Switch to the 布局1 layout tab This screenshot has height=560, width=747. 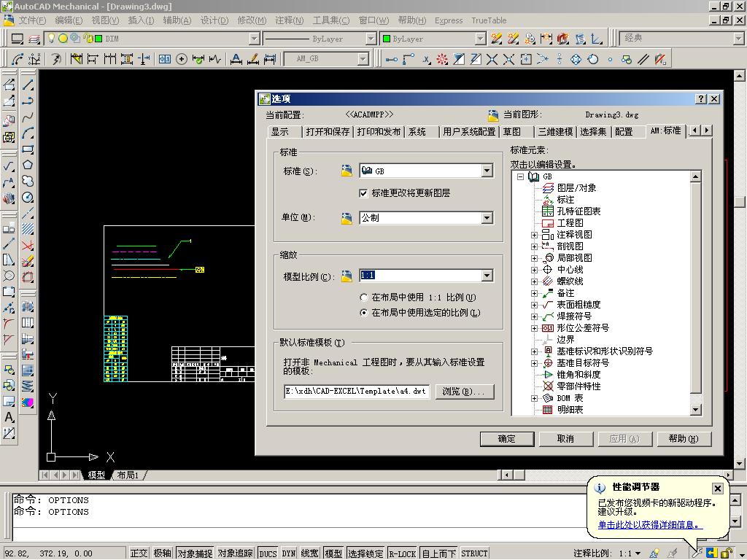tap(128, 475)
